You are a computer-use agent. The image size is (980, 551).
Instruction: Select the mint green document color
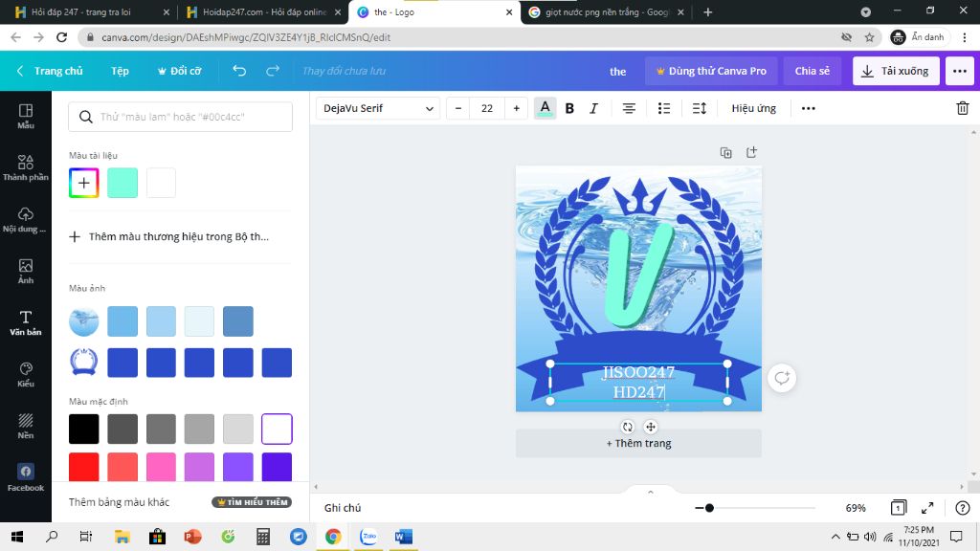click(x=122, y=183)
